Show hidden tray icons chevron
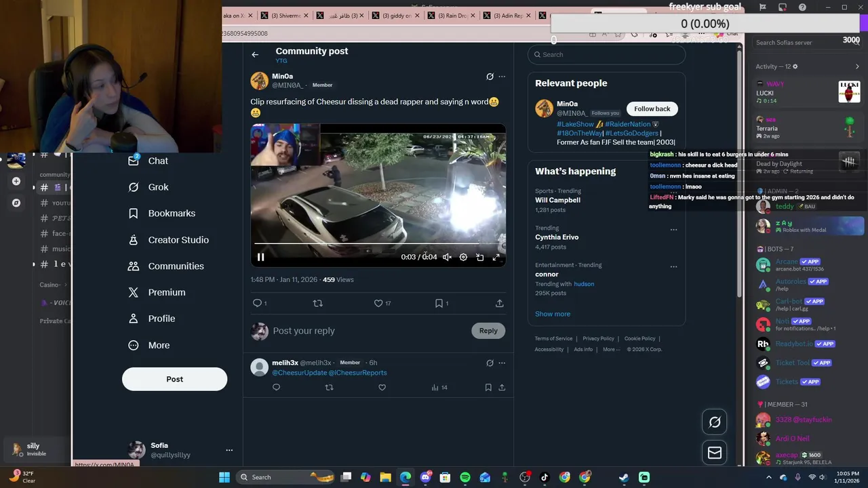The height and width of the screenshot is (488, 868). pyautogui.click(x=768, y=477)
